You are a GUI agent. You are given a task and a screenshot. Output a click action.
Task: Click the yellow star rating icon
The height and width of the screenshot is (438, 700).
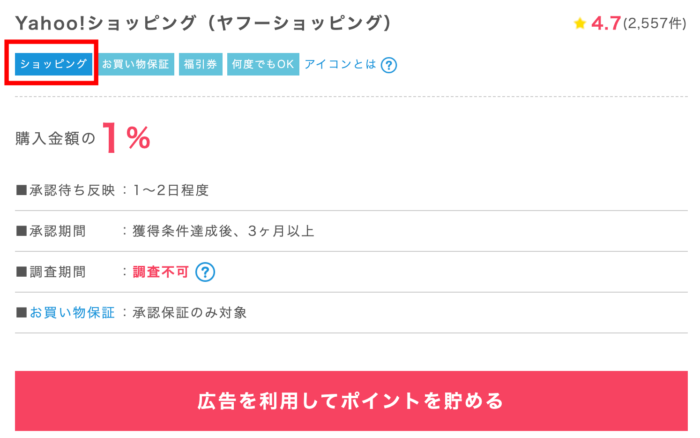click(580, 23)
